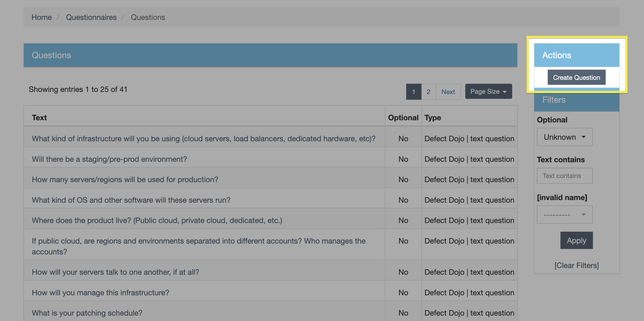
Task: Click the Next pagination link
Action: tap(448, 92)
